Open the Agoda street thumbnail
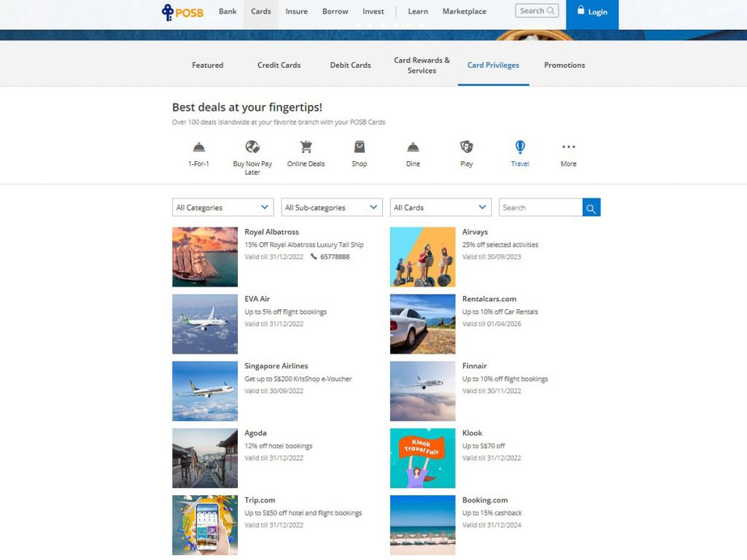Viewport: 747px width, 560px height. (x=205, y=458)
